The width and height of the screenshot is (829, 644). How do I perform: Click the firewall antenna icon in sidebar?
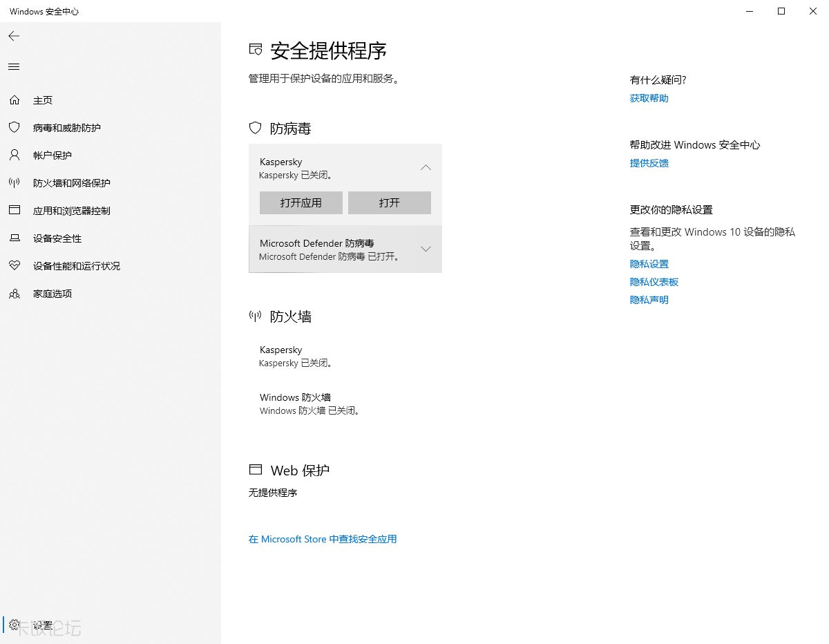(14, 183)
